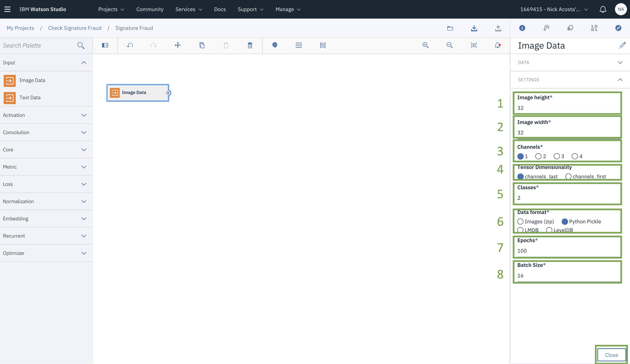Copy the selected node
The width and height of the screenshot is (630, 364).
(202, 45)
